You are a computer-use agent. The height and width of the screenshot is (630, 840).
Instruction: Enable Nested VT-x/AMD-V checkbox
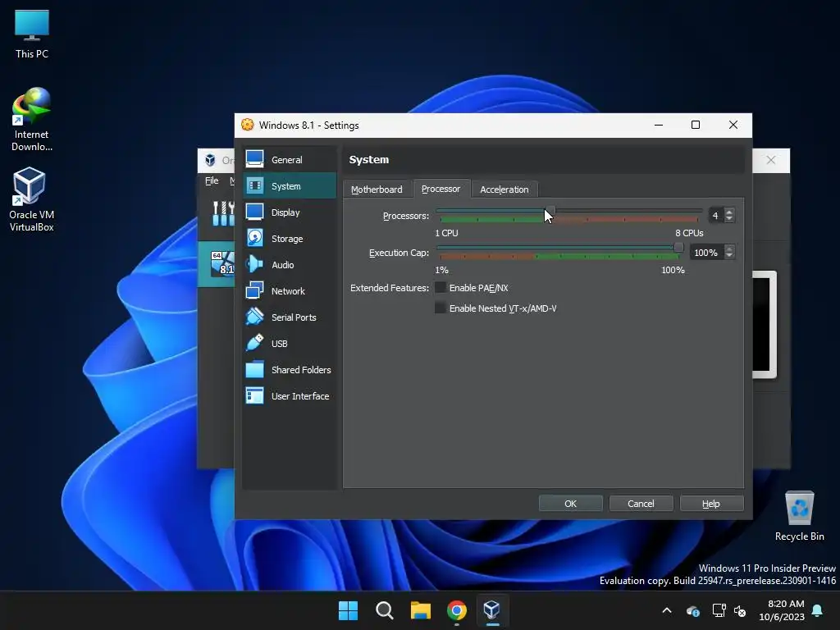tap(441, 308)
